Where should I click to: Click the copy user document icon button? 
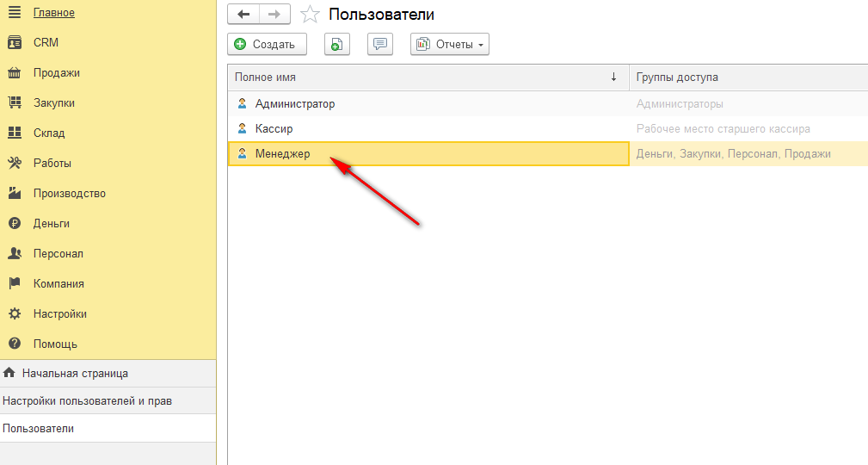(x=337, y=44)
